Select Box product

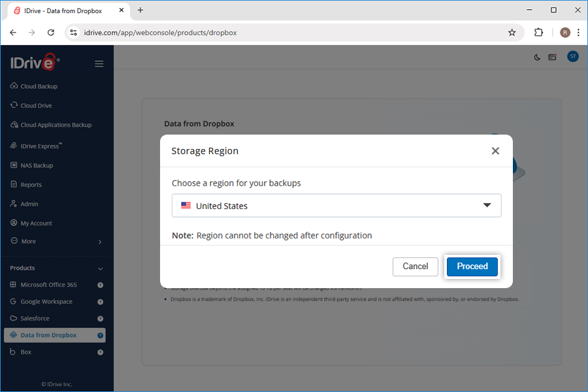coord(26,352)
